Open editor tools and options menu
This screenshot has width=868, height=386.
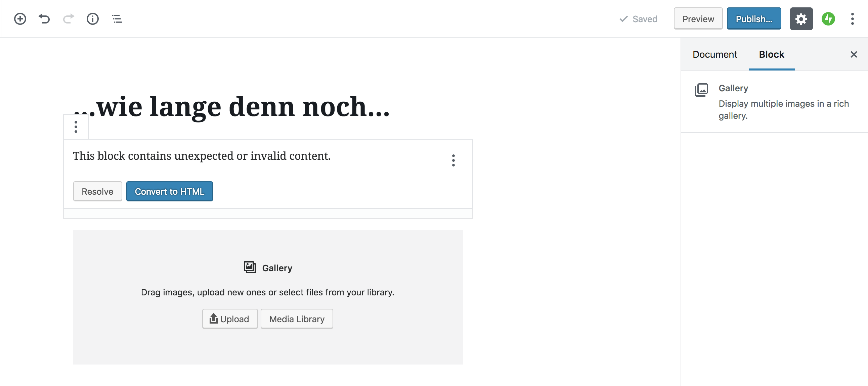click(852, 19)
